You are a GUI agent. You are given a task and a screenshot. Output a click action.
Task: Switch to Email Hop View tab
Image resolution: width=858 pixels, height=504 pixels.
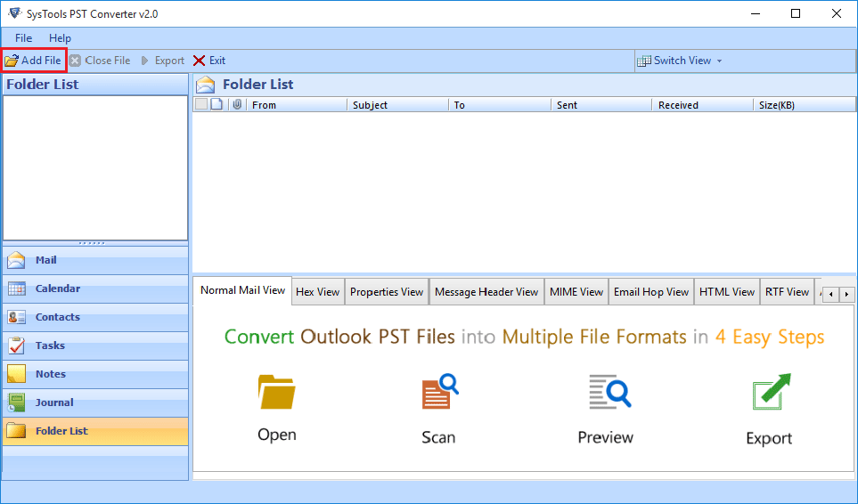point(651,292)
